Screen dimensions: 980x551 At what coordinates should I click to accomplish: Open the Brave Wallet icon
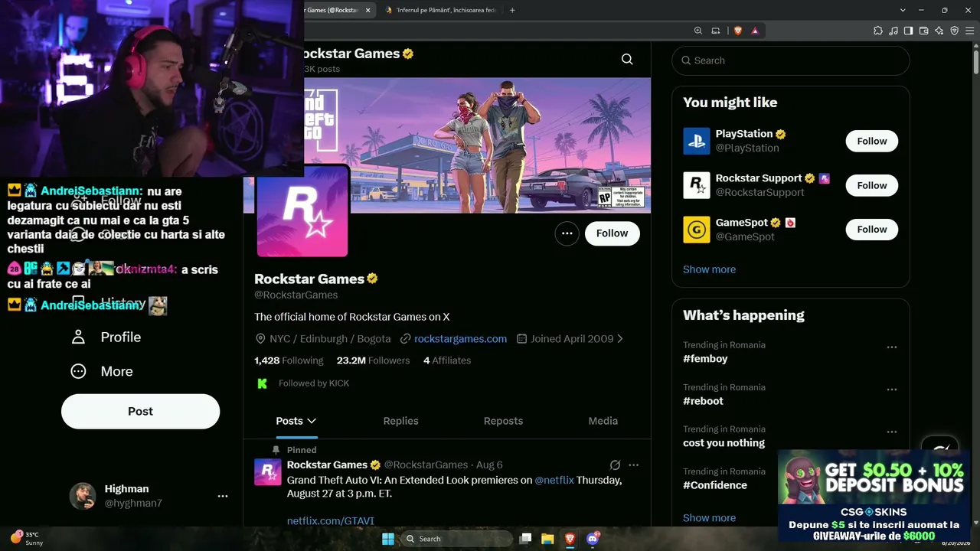tap(924, 31)
